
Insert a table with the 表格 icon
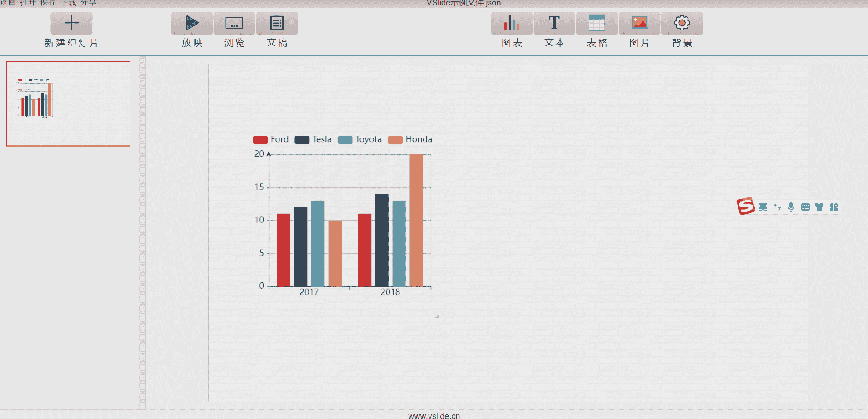click(597, 23)
